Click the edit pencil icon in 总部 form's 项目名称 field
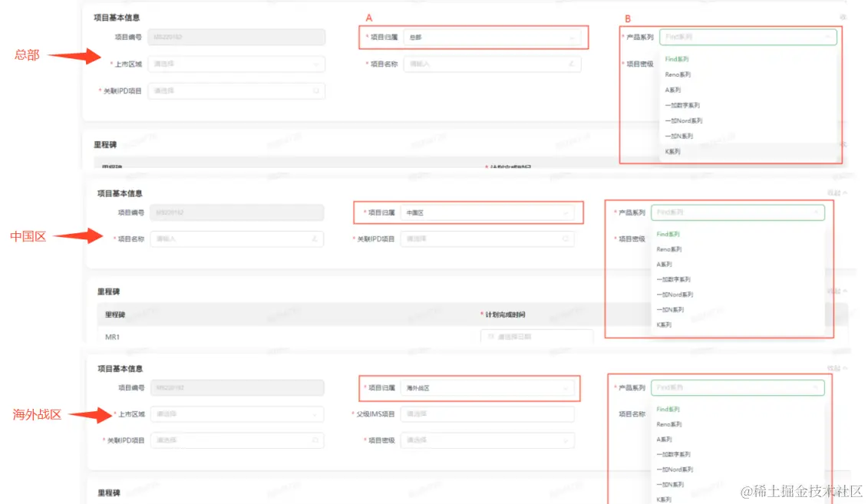 click(571, 64)
